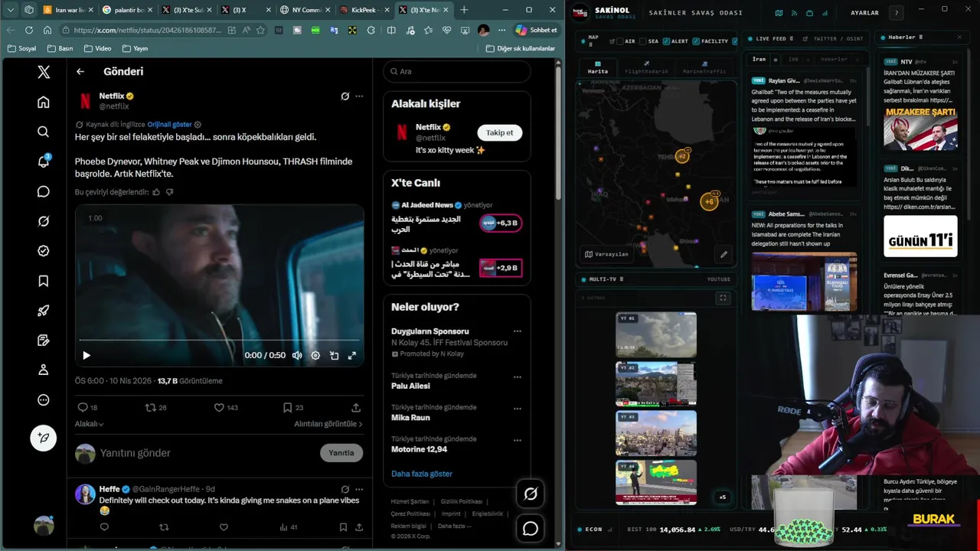Go back with the Gönderi arrow
The width and height of the screenshot is (980, 551).
click(x=80, y=71)
